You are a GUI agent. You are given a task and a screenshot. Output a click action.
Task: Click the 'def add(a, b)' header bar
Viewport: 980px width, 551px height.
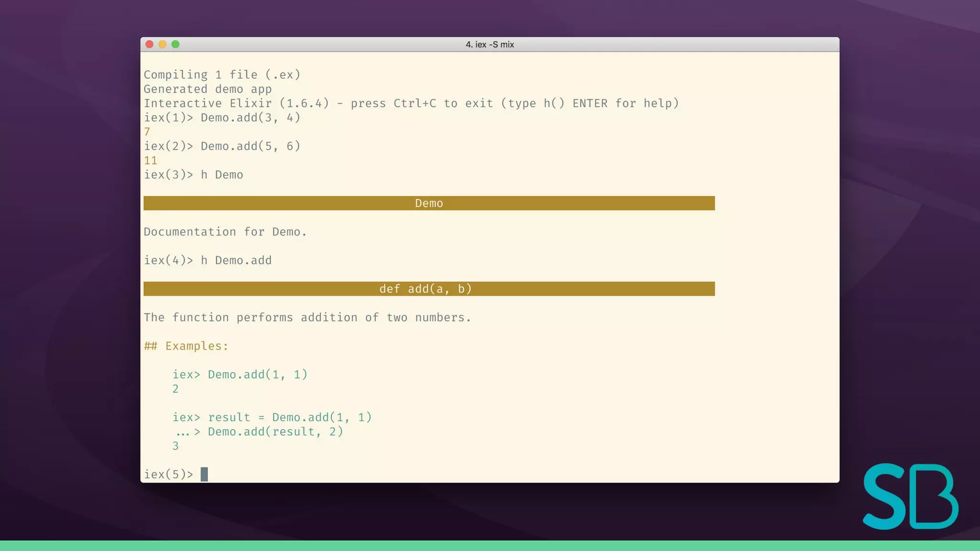(x=429, y=289)
